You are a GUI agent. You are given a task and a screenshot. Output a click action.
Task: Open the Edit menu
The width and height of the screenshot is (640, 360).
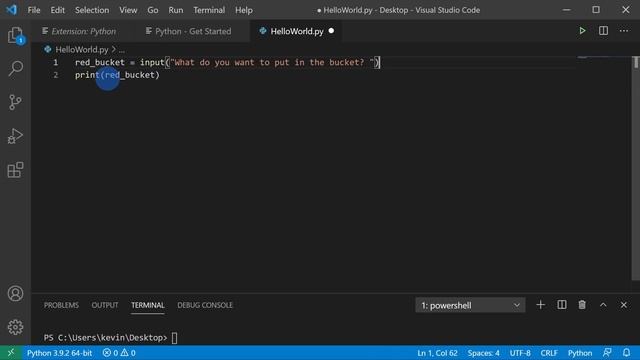coord(58,10)
